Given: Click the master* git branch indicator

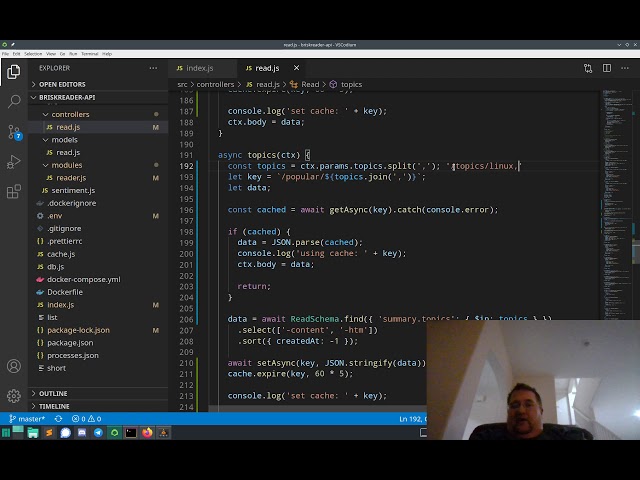Looking at the screenshot, I should (27, 419).
